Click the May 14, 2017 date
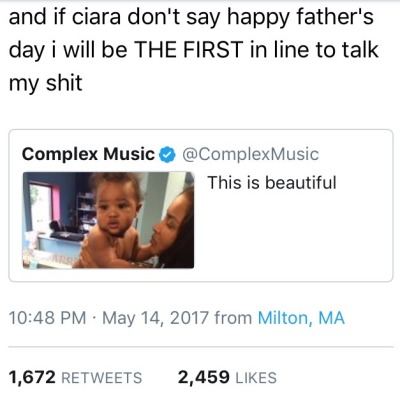 (156, 317)
